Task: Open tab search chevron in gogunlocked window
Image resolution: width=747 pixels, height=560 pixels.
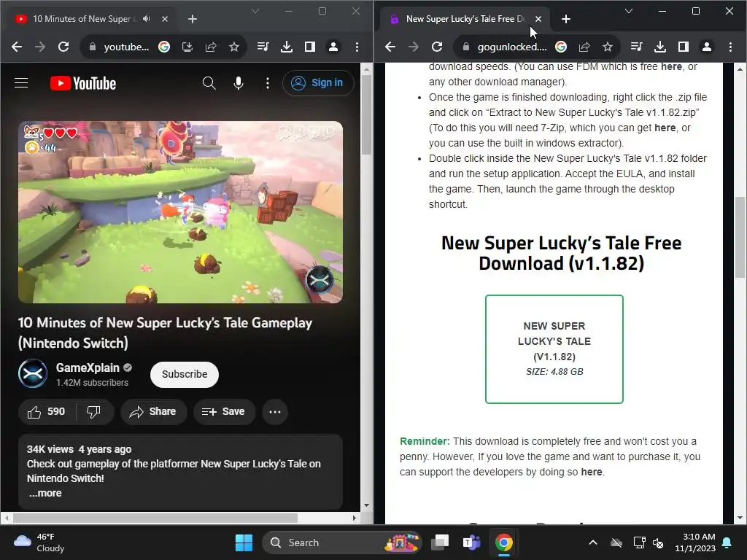Action: 628,11
